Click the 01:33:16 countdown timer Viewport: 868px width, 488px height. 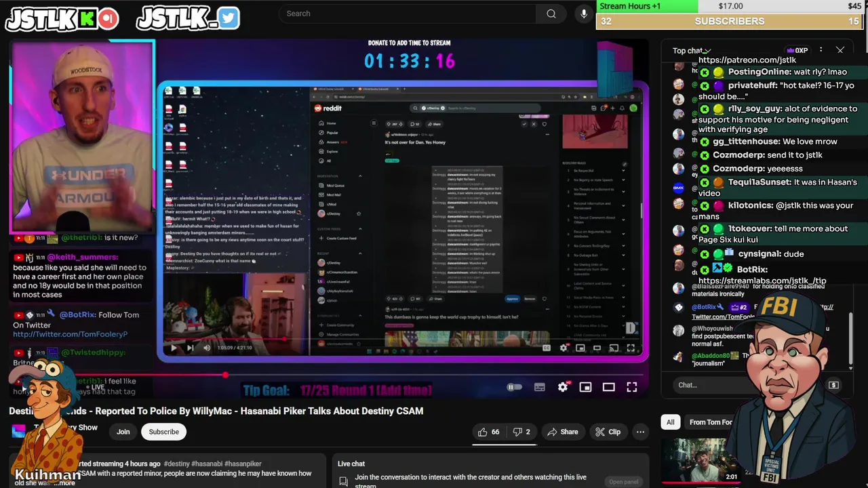pos(409,61)
